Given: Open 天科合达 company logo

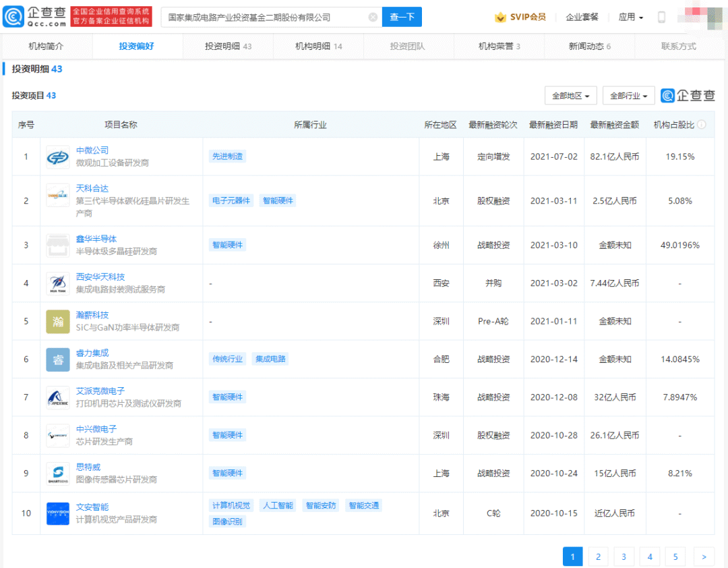Looking at the screenshot, I should pyautogui.click(x=58, y=195).
